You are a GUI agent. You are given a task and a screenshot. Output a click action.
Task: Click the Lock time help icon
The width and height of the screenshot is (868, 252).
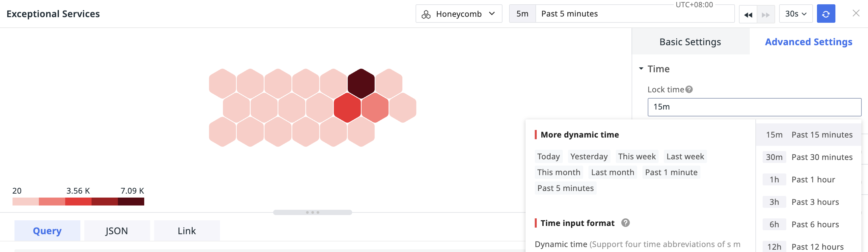[x=689, y=89]
